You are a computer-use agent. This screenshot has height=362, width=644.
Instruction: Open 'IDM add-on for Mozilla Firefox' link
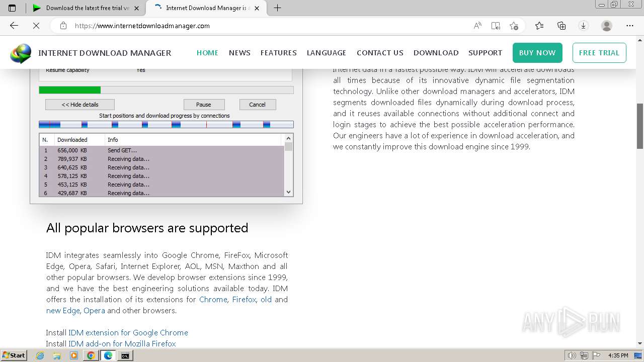click(x=122, y=343)
